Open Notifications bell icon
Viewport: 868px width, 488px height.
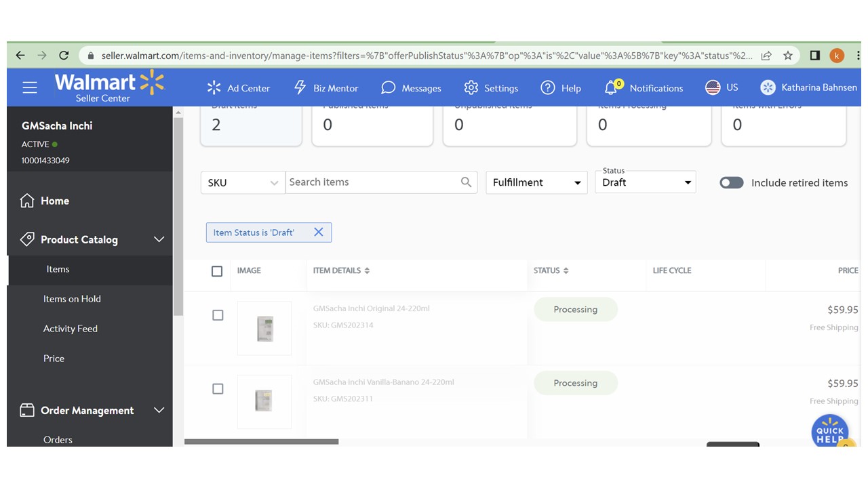(612, 87)
